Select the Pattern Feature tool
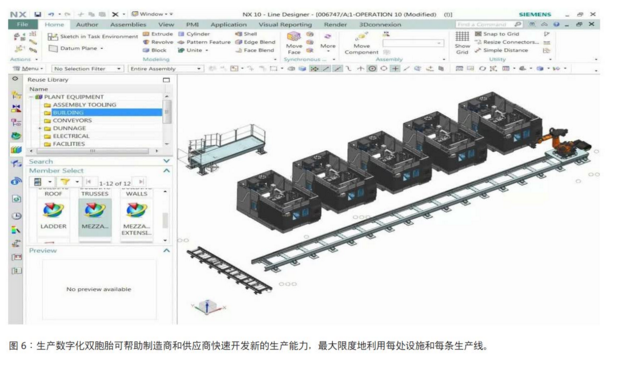This screenshot has width=642, height=369. (204, 42)
